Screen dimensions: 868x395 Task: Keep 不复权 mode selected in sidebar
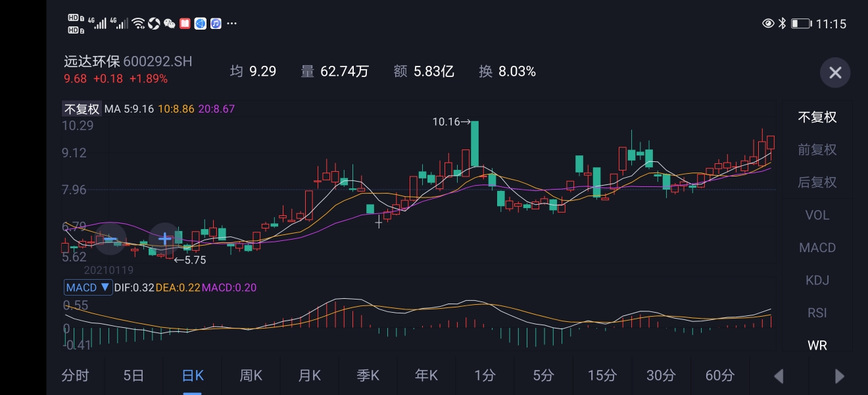[x=817, y=117]
